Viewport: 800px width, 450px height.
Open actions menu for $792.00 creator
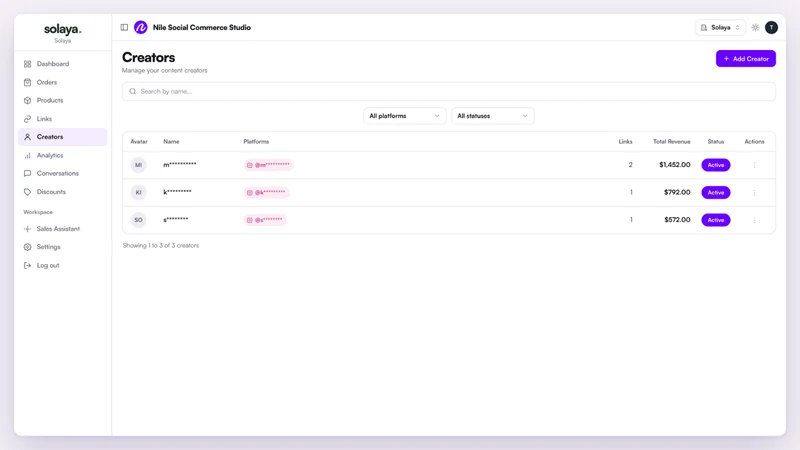pyautogui.click(x=754, y=192)
